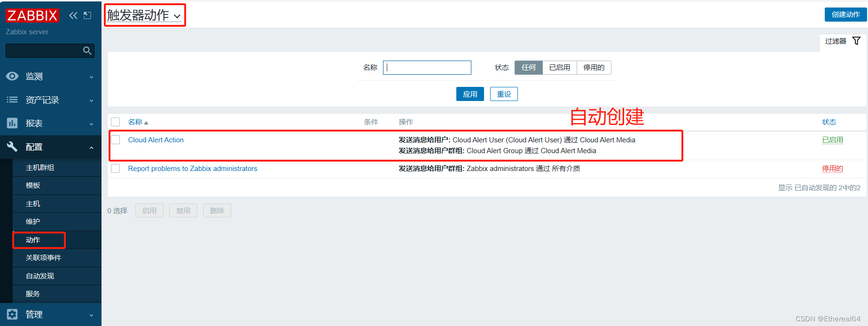The width and height of the screenshot is (868, 326).
Task: Click the disabled 删除 bulk button
Action: click(217, 210)
